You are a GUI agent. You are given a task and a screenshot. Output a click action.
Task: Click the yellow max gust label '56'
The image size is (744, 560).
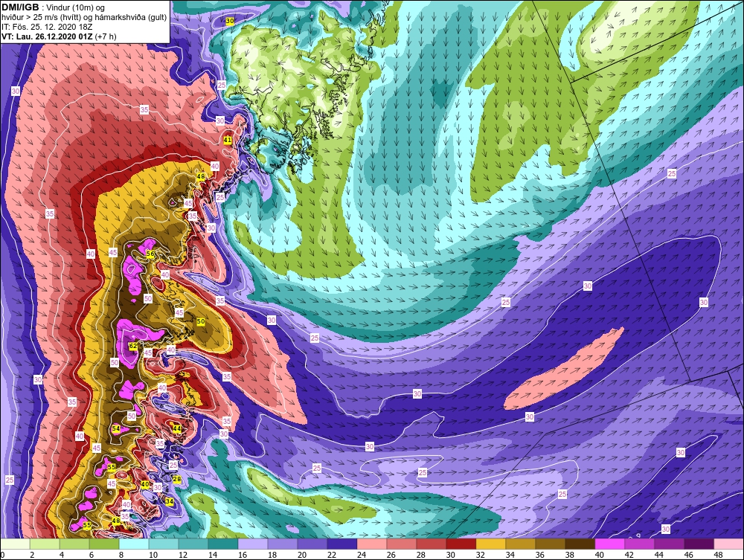click(x=150, y=254)
